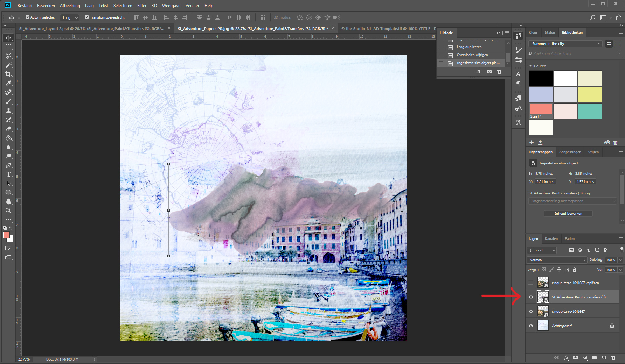Select the Zoom tool in toolbar

[8, 210]
